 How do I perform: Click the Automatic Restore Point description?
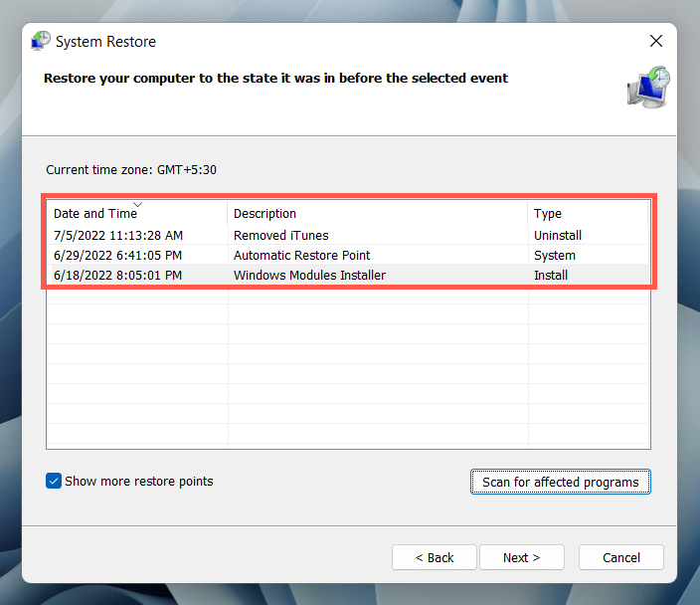[x=302, y=255]
